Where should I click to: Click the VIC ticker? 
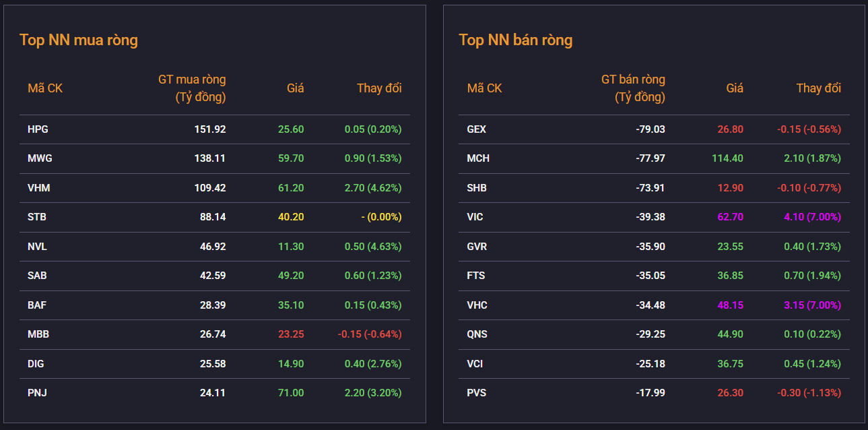[475, 217]
